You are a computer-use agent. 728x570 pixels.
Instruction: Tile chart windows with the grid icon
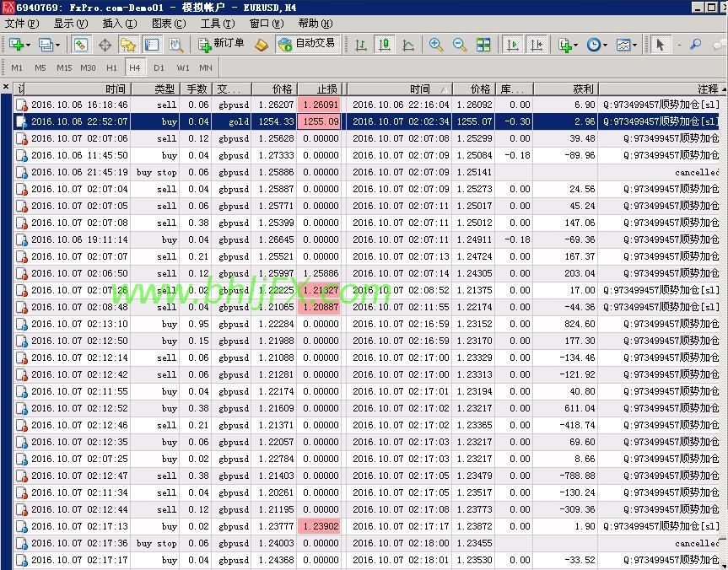point(483,45)
